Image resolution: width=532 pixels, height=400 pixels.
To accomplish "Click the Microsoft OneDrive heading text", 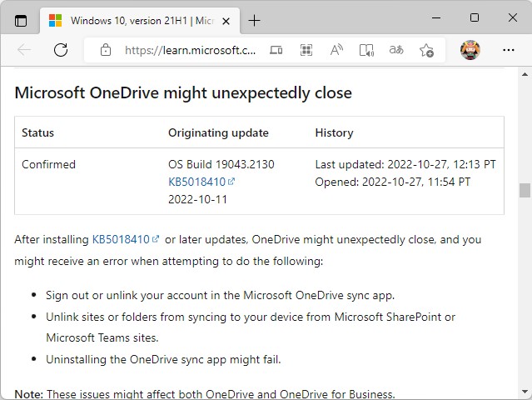I will pyautogui.click(x=183, y=92).
